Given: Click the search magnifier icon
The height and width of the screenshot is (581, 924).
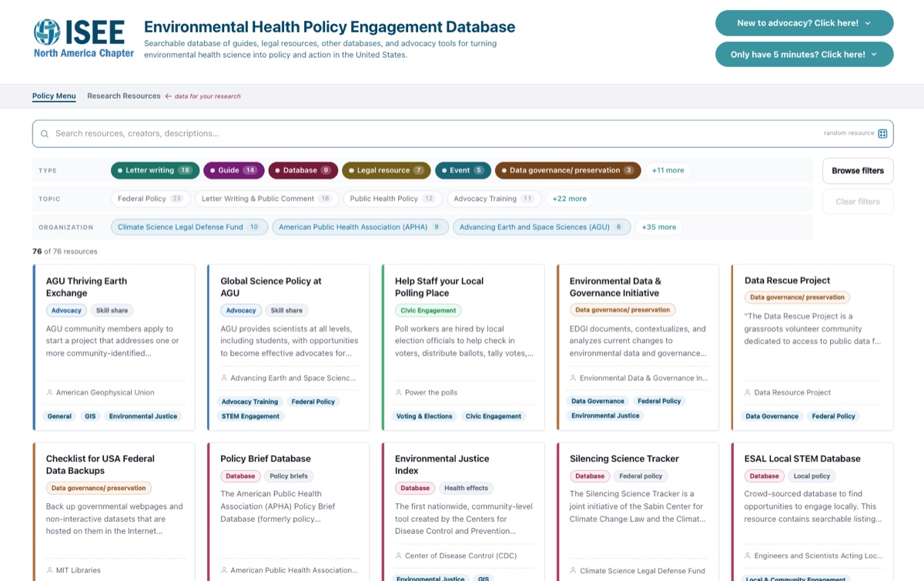Looking at the screenshot, I should [x=45, y=133].
